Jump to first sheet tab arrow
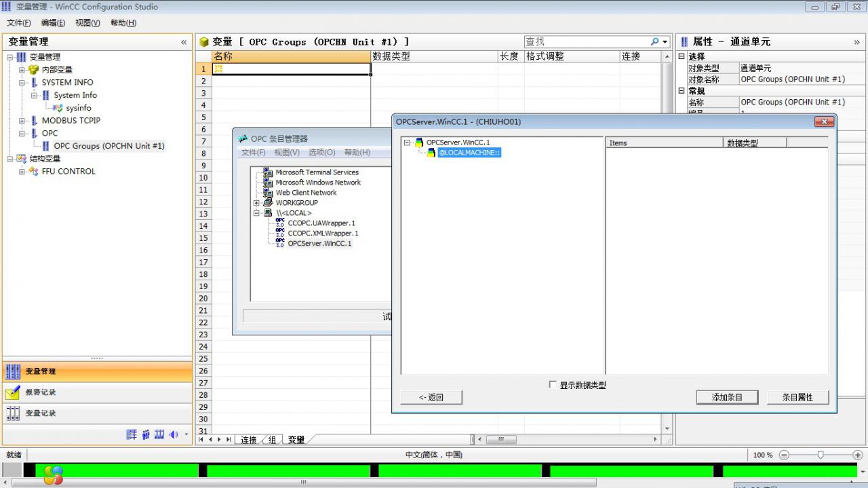868x488 pixels. click(201, 440)
